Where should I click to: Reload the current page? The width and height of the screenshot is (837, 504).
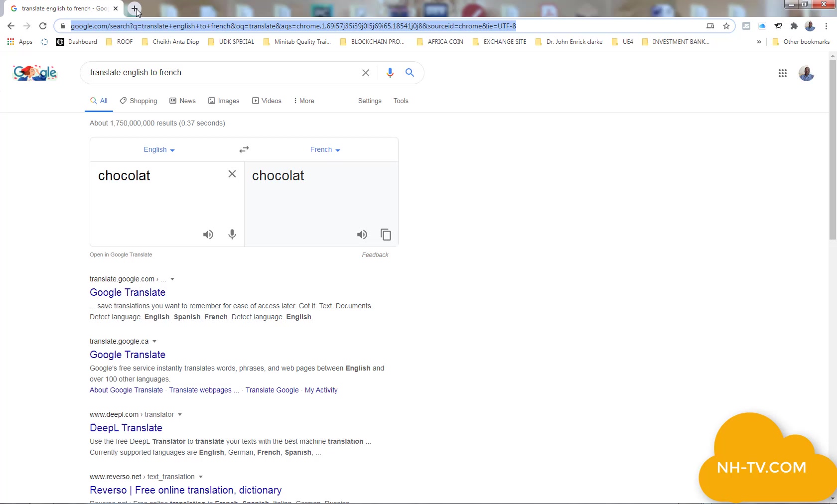click(43, 26)
